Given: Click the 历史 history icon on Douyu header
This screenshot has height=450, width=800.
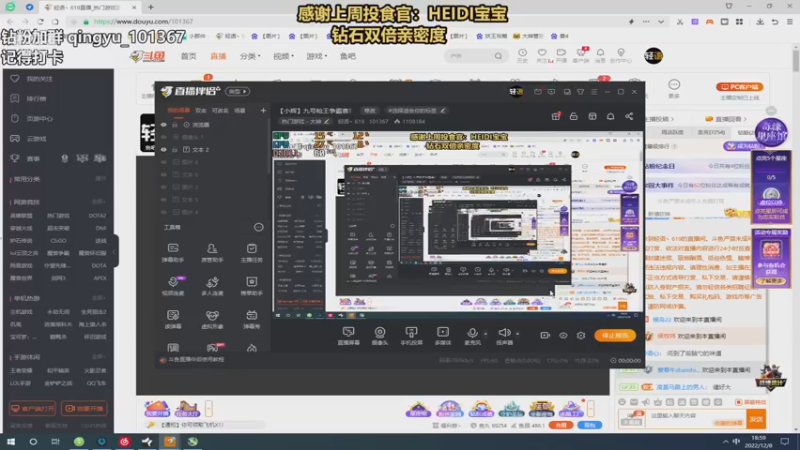Looking at the screenshot, I should [522, 55].
